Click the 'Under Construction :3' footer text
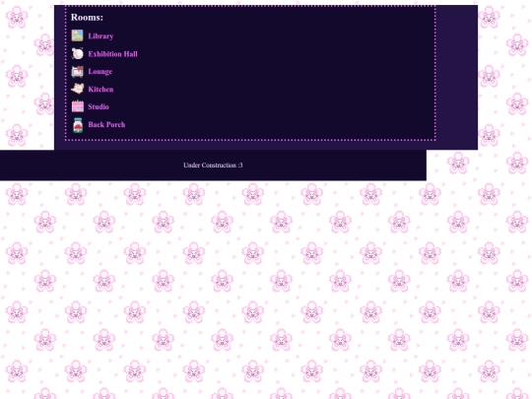 (x=213, y=166)
